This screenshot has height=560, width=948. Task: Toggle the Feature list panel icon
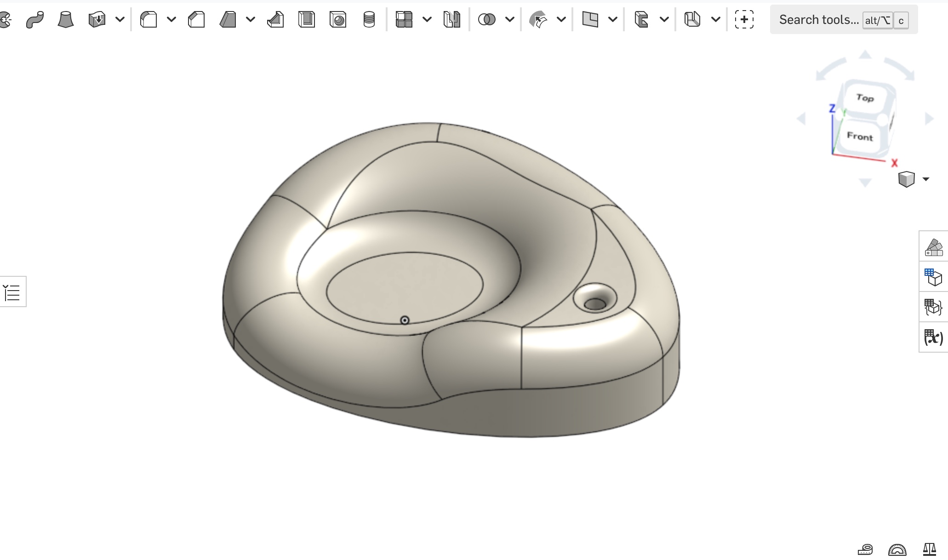pyautogui.click(x=12, y=291)
